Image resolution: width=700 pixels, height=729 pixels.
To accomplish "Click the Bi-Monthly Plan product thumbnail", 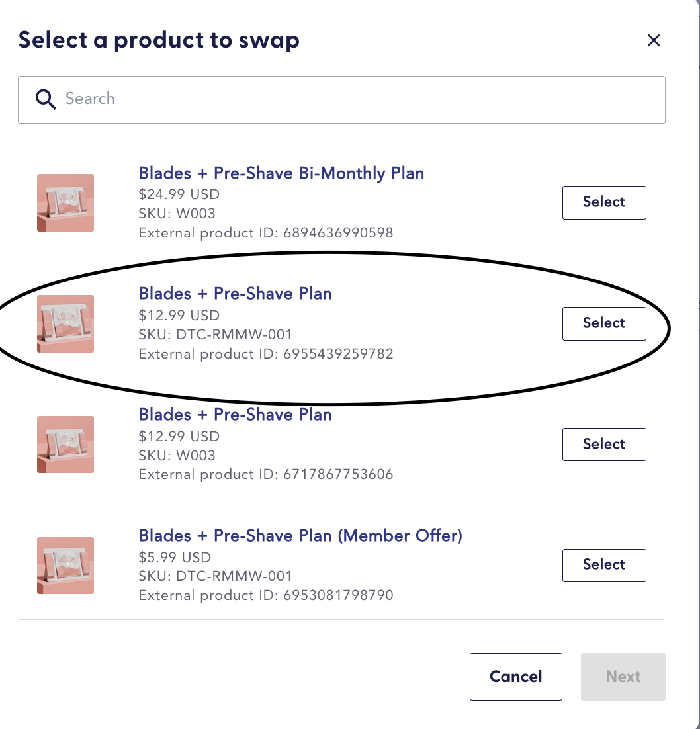I will click(66, 202).
